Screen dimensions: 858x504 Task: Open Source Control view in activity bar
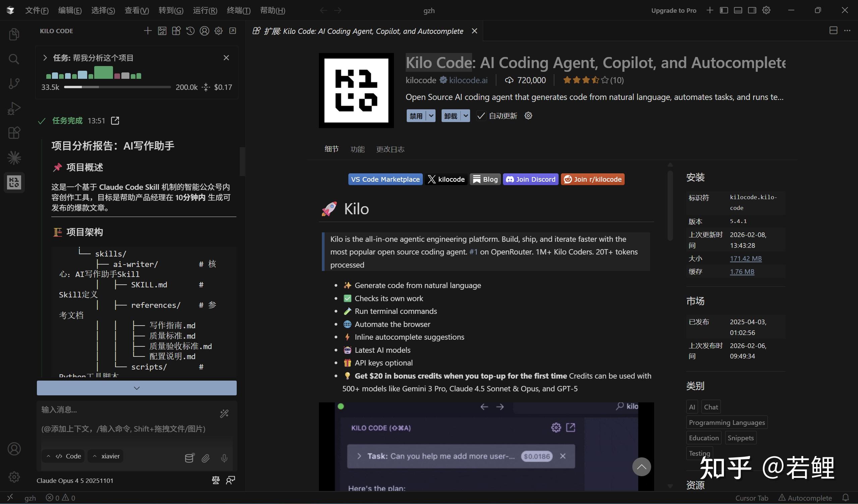[x=14, y=83]
